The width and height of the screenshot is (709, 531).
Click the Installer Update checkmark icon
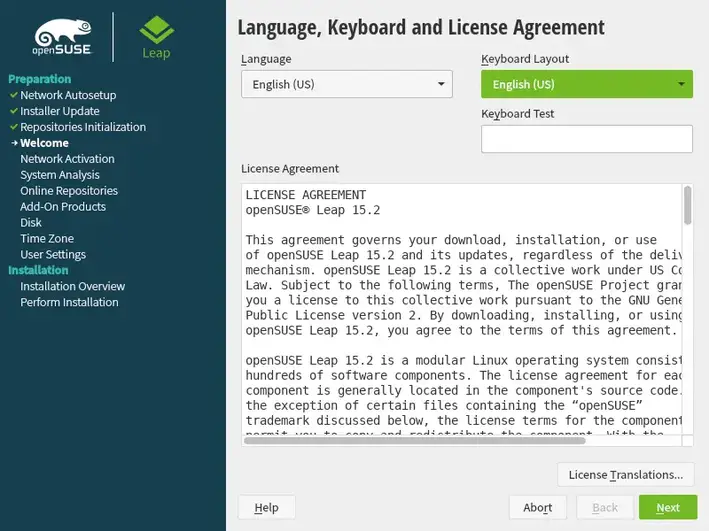coord(14,111)
